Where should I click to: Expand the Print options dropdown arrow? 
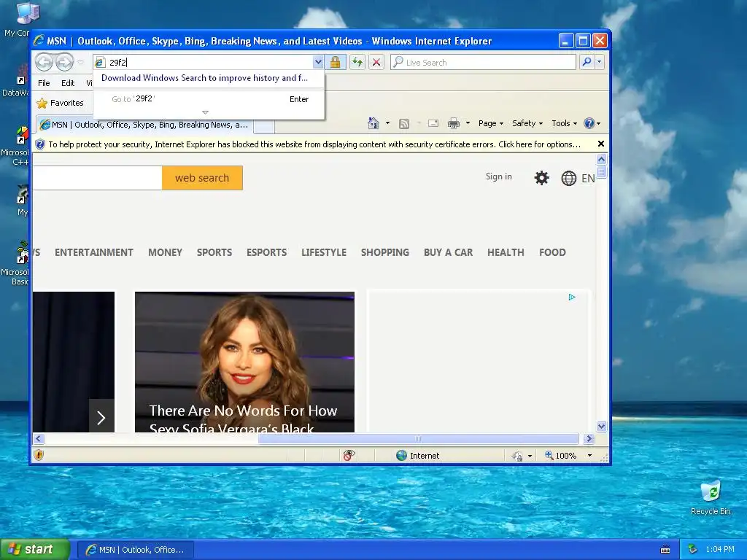pos(468,123)
